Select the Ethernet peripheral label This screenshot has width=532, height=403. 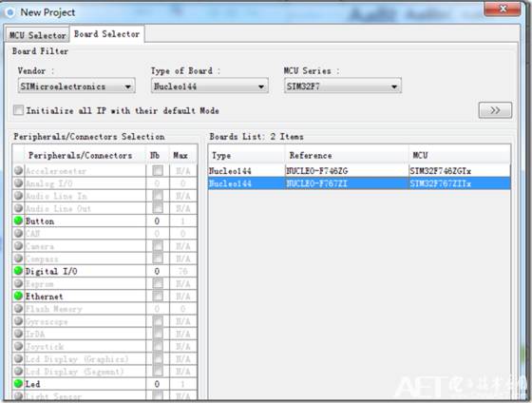pyautogui.click(x=44, y=297)
